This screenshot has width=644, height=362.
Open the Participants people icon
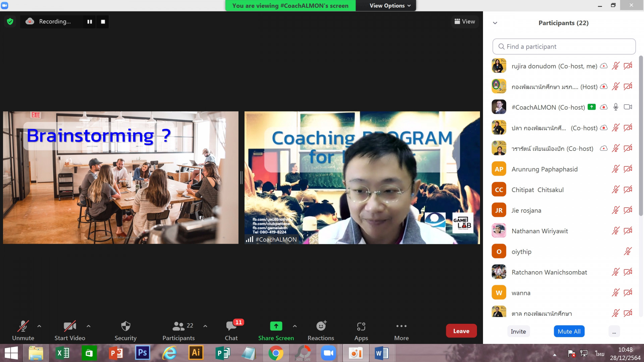click(178, 326)
